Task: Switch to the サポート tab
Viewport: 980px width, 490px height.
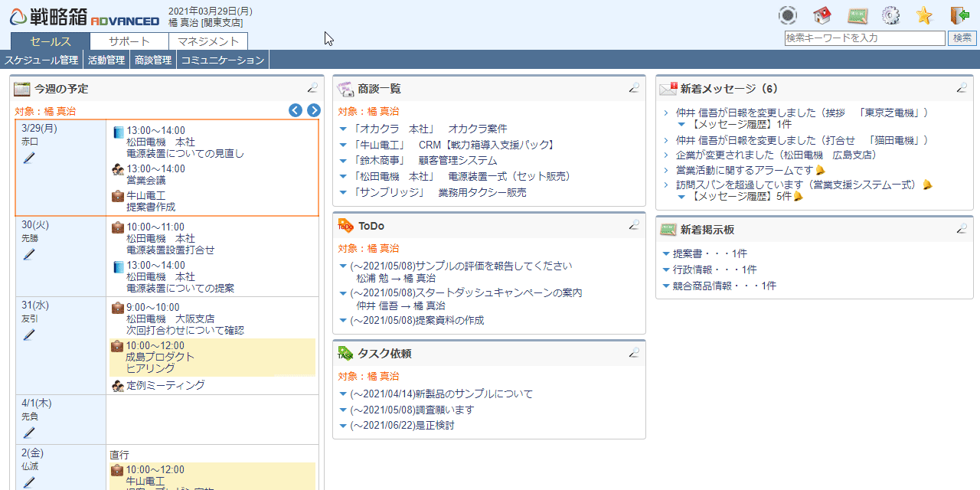Action: pyautogui.click(x=129, y=41)
